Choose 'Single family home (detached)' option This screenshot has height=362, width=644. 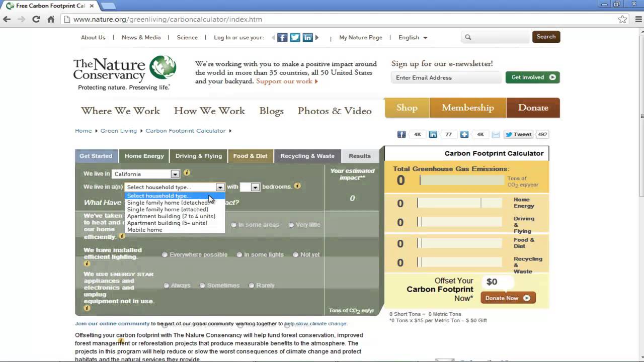point(175,203)
